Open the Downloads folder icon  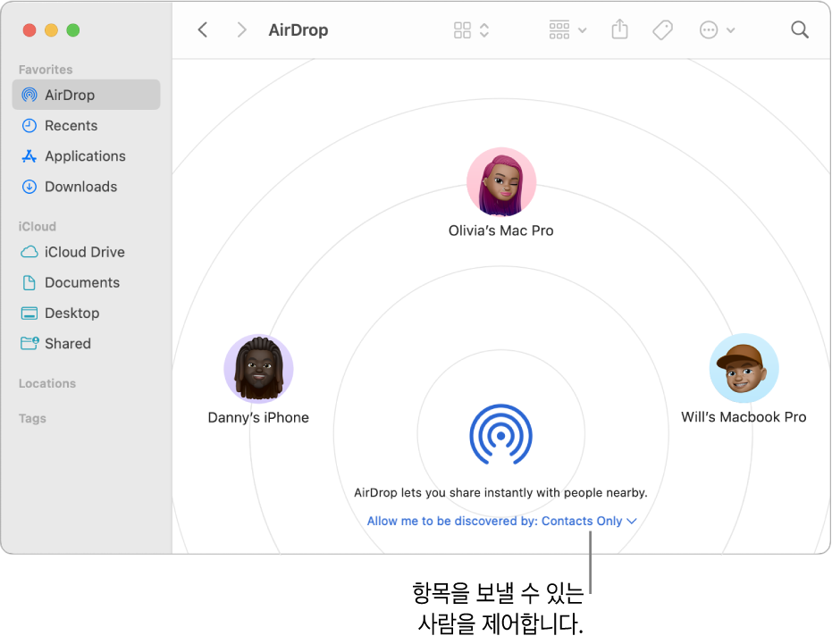(78, 187)
